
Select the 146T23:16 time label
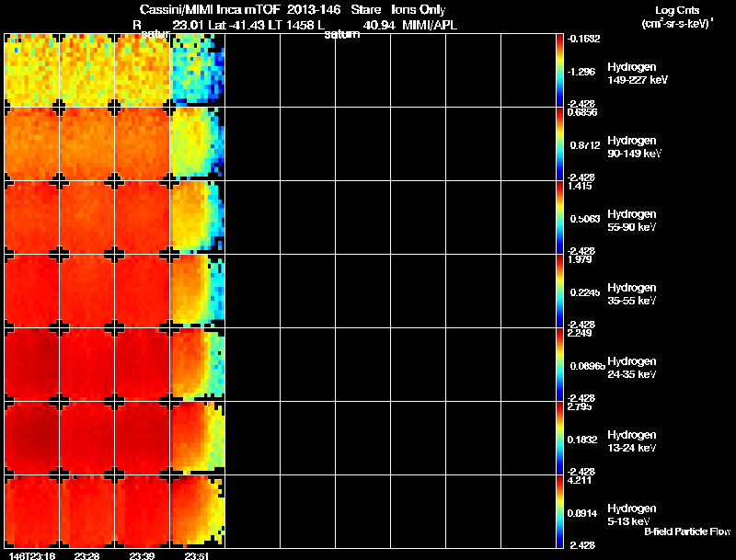(30, 555)
